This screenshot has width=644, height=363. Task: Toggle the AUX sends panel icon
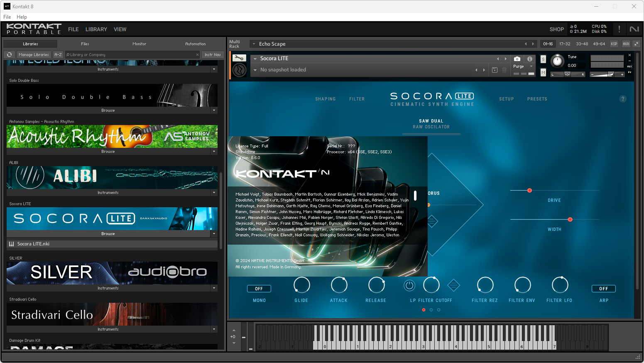(x=626, y=44)
